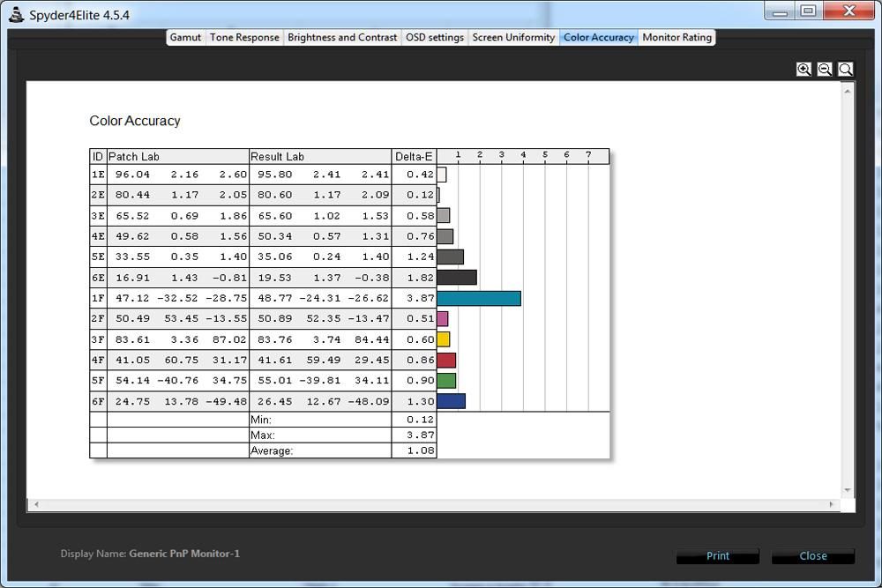The width and height of the screenshot is (882, 588).
Task: Click the red 4F delta-E bar
Action: [x=446, y=360]
